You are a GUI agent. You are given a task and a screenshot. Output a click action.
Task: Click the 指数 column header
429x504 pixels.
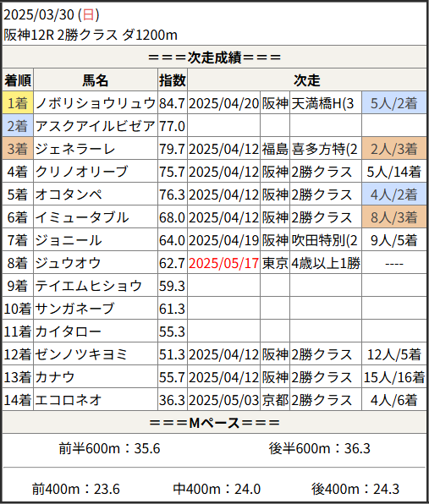(173, 80)
